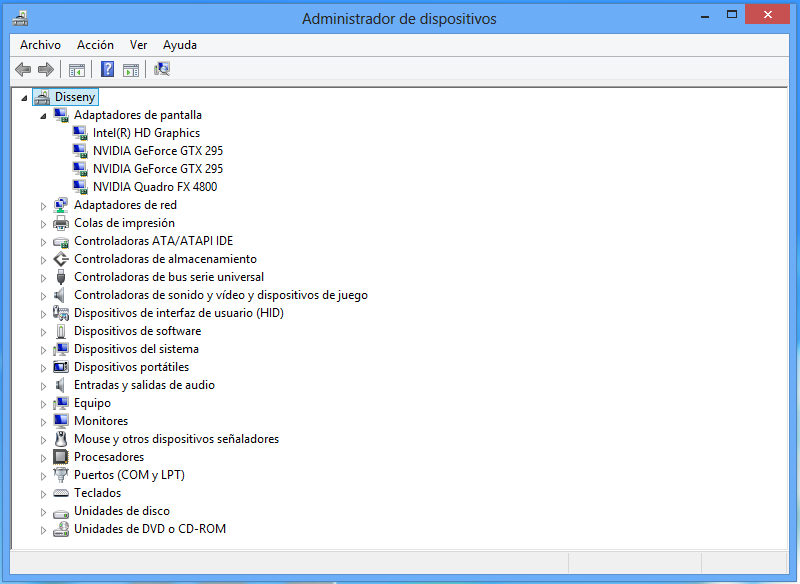Click the Dispositivos de software icon

pos(61,331)
